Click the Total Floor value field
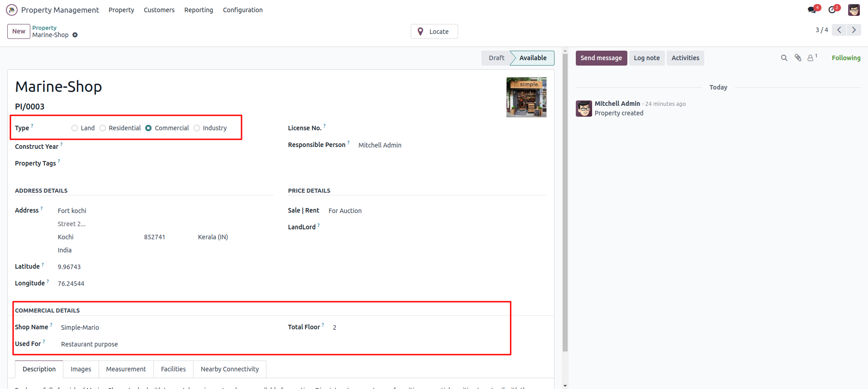This screenshot has width=868, height=389. point(335,327)
